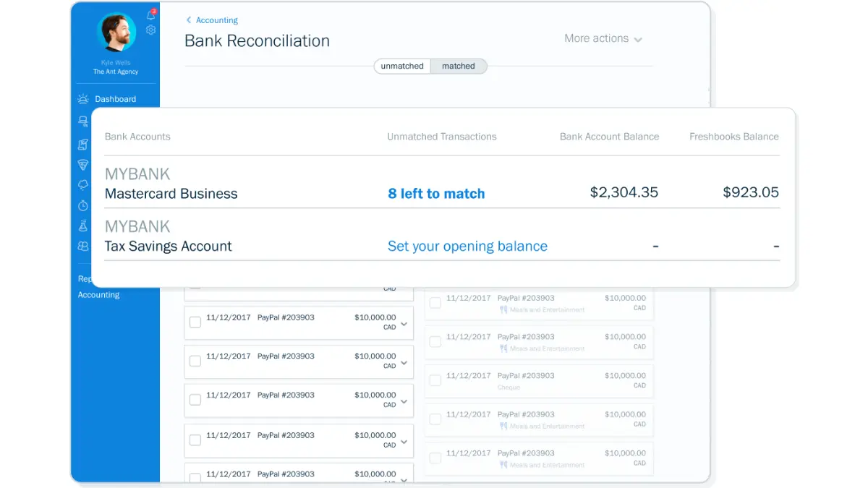Viewport: 868px width, 488px height.
Task: Click Meals and Entertainment icon in top right-list row
Action: point(503,309)
